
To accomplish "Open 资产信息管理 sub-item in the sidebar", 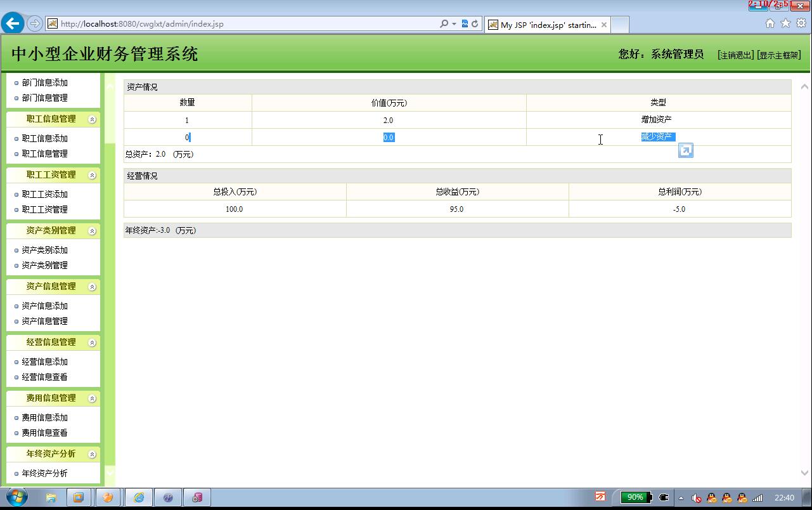I will pos(44,321).
